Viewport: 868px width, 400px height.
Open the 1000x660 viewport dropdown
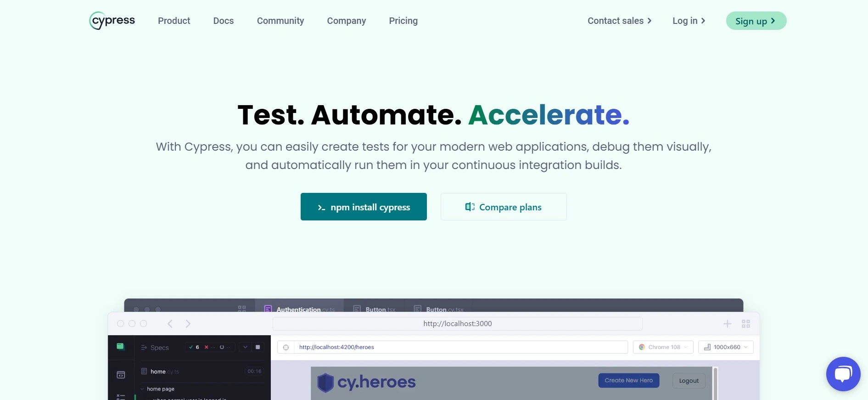pyautogui.click(x=726, y=347)
